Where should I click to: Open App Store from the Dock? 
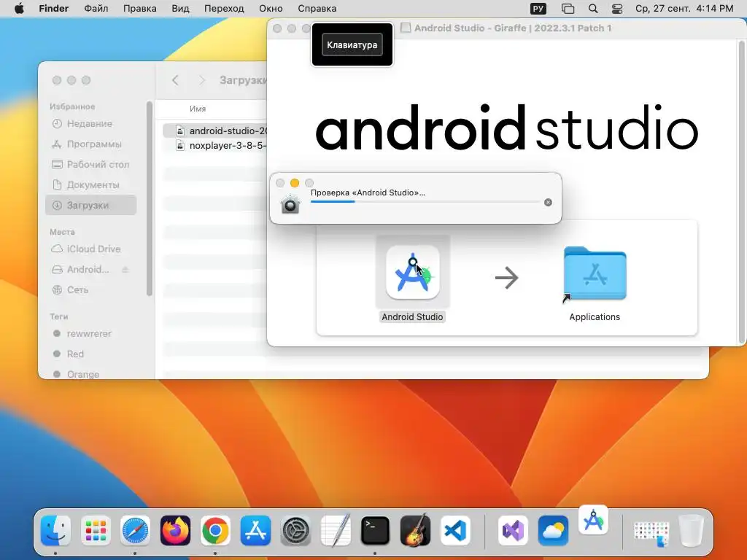255,530
